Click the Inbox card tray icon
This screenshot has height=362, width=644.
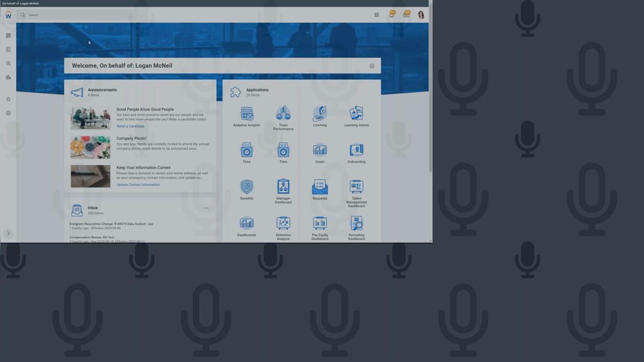[77, 210]
